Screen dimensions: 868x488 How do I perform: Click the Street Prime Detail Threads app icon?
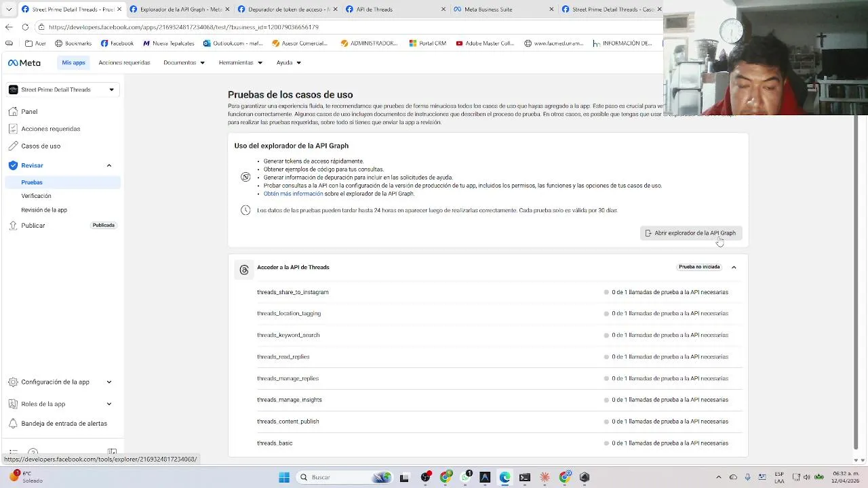point(13,89)
